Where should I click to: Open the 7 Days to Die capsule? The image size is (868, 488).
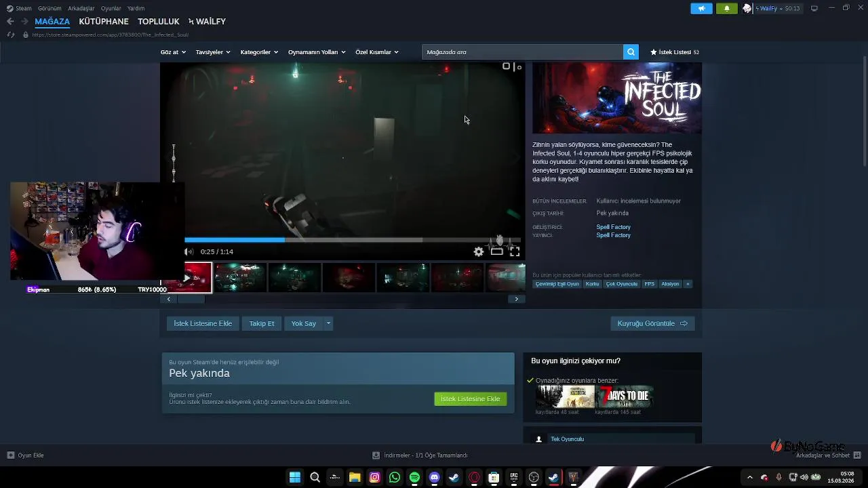click(625, 396)
